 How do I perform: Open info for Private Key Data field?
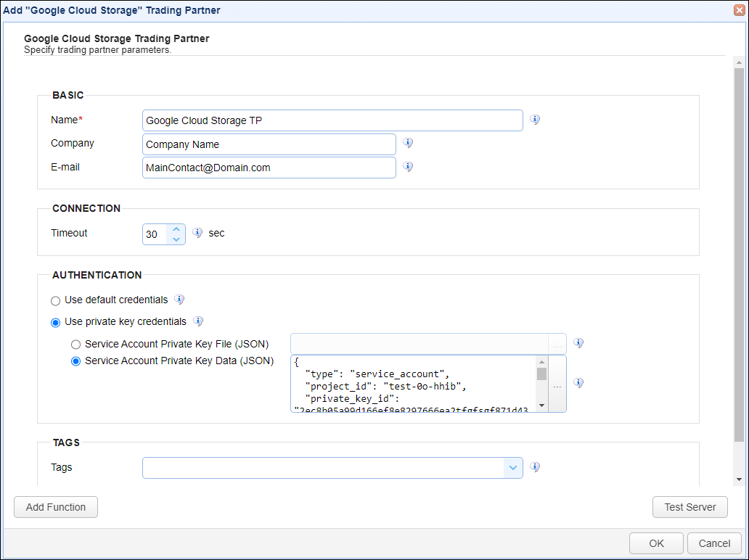pos(578,383)
